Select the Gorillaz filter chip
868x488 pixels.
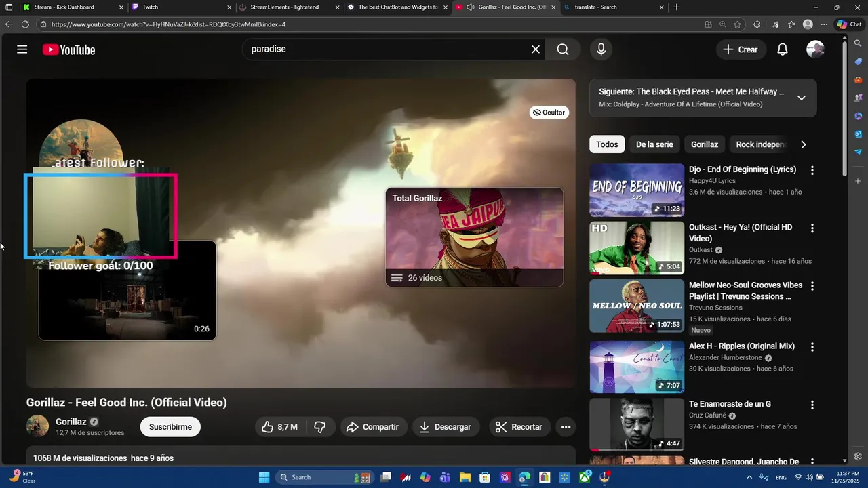(x=705, y=144)
